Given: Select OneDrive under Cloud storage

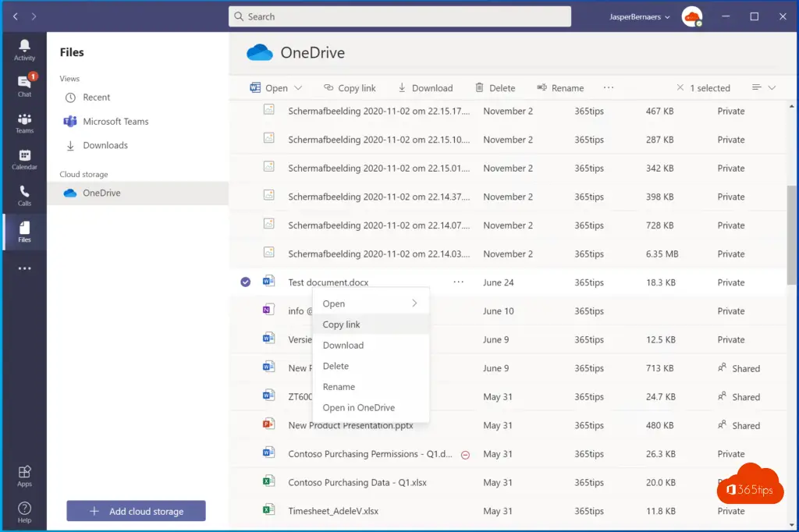Looking at the screenshot, I should [x=137, y=193].
